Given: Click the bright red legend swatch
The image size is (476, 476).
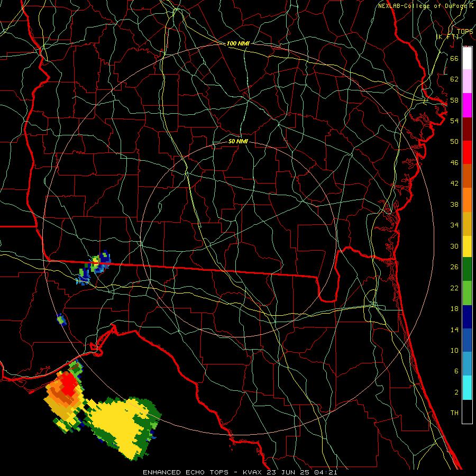Looking at the screenshot, I should click(467, 152).
